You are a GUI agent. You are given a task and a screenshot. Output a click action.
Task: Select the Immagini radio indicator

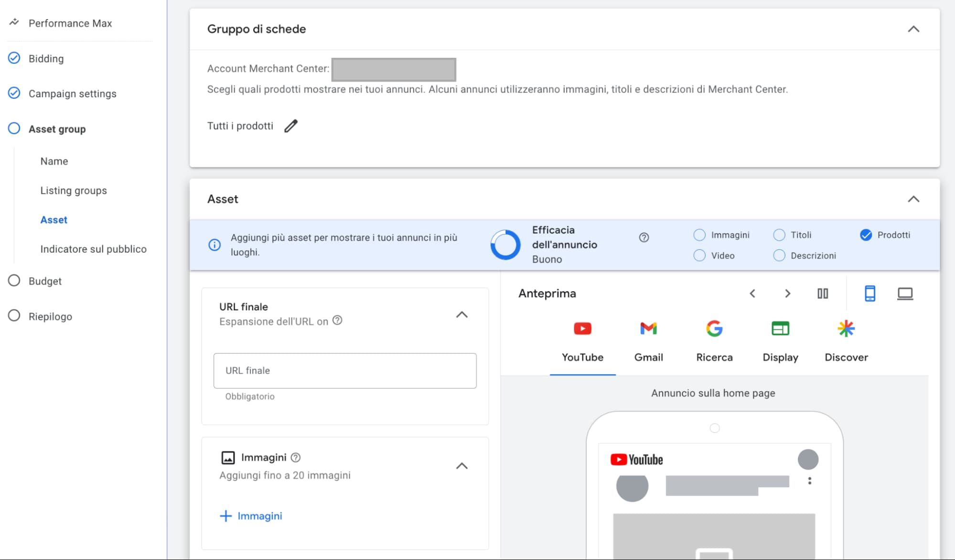point(699,235)
